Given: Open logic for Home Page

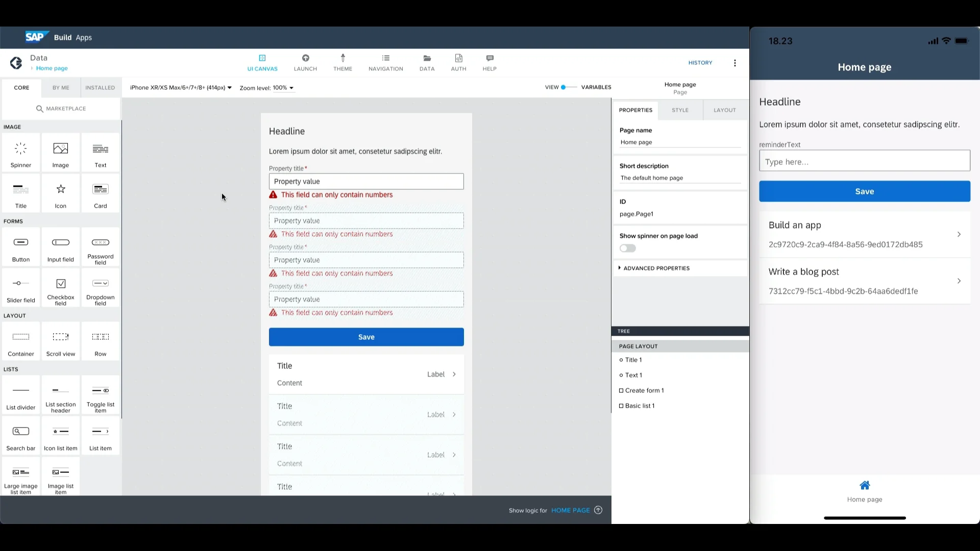Looking at the screenshot, I should pos(570,510).
